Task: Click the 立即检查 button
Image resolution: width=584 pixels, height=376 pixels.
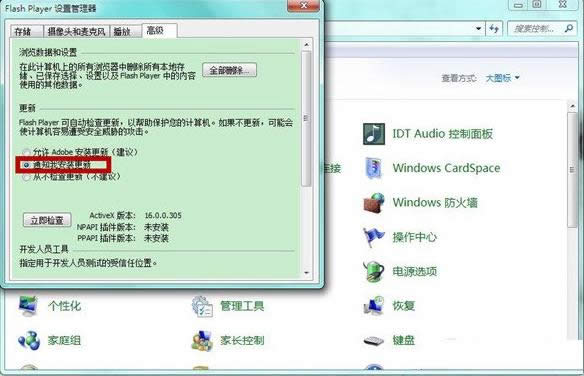Action: [47, 220]
